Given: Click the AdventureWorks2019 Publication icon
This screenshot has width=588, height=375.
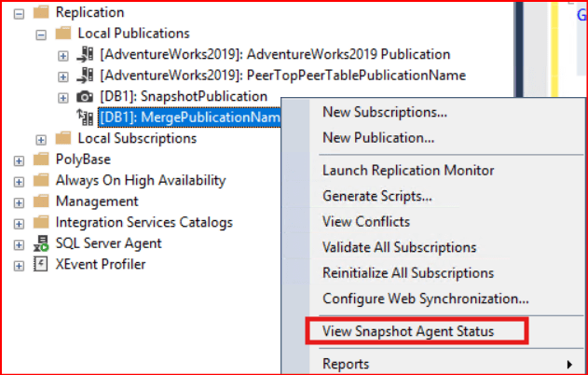Looking at the screenshot, I should pyautogui.click(x=86, y=54).
